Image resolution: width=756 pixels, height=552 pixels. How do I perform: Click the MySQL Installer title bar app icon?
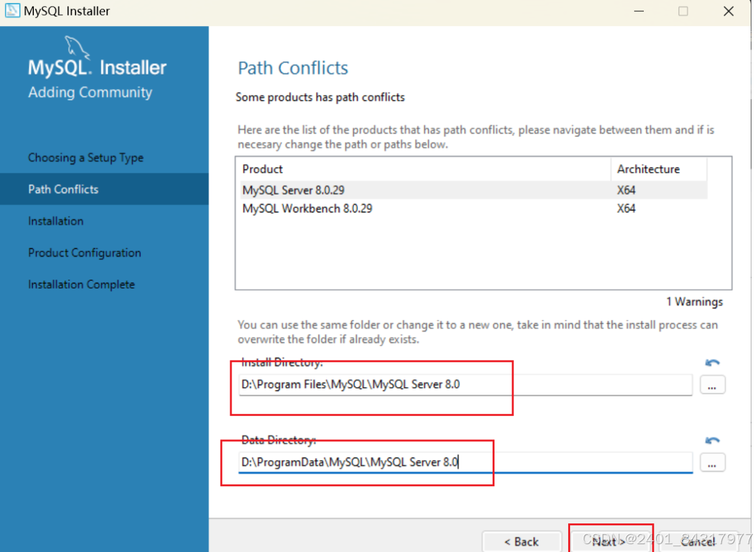click(x=12, y=10)
